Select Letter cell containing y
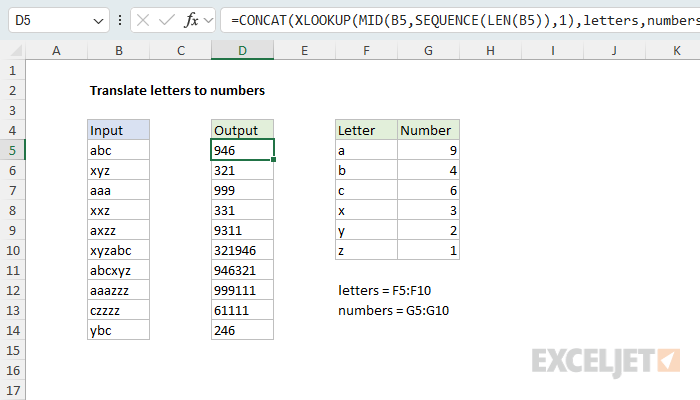The height and width of the screenshot is (400, 700). (367, 230)
